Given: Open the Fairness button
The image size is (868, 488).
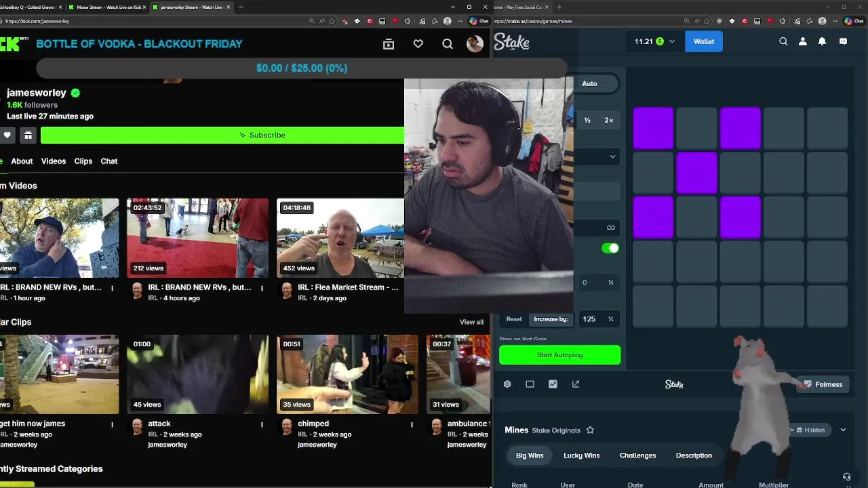Looking at the screenshot, I should point(822,384).
